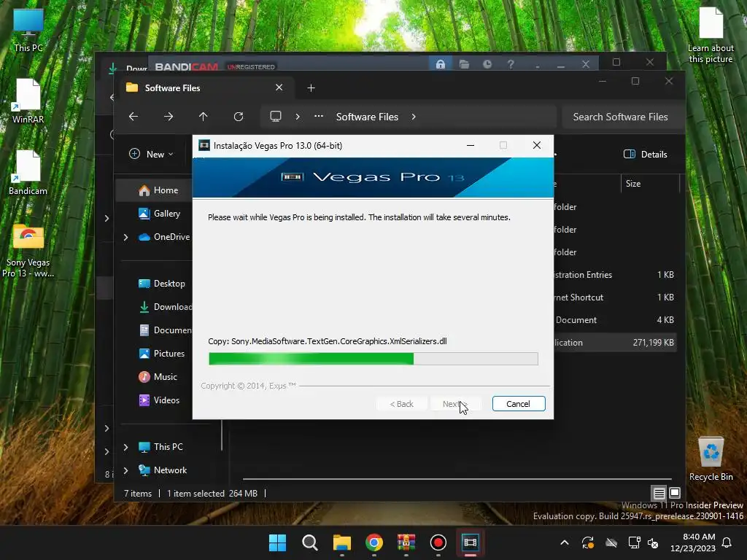Open the New dropdown in Explorer
The width and height of the screenshot is (747, 560).
pyautogui.click(x=152, y=155)
